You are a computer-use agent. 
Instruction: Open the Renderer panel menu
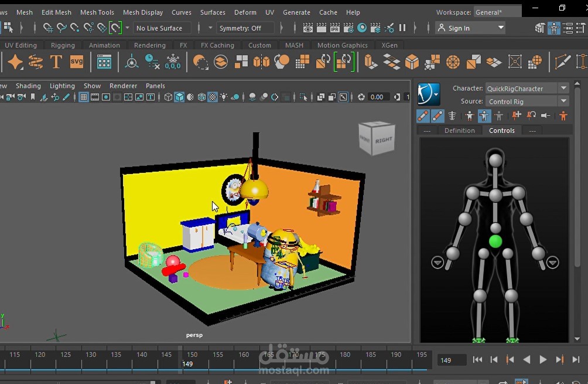[123, 86]
